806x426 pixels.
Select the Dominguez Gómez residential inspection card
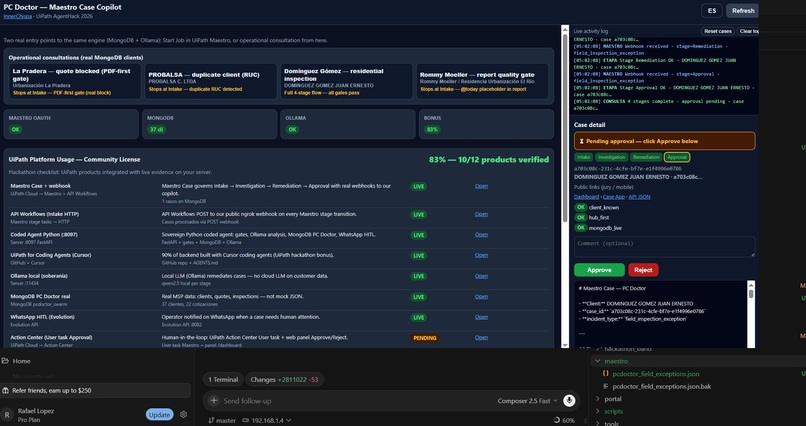coord(346,81)
